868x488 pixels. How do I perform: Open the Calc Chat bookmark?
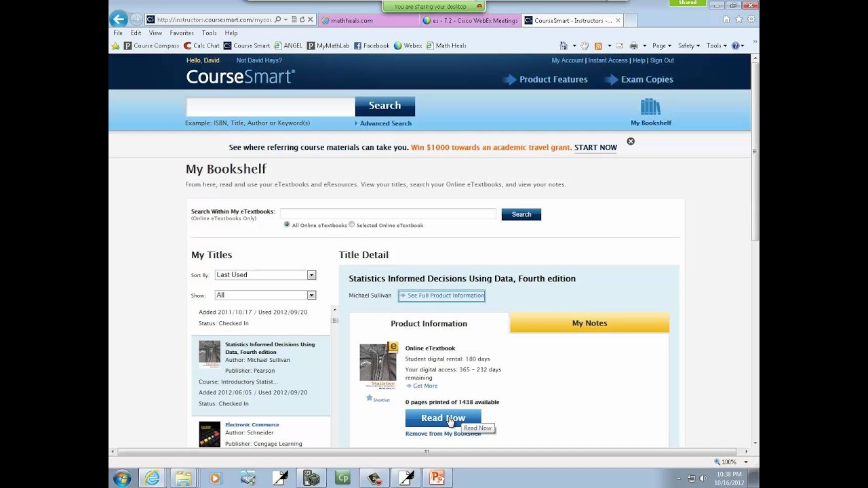tap(201, 46)
